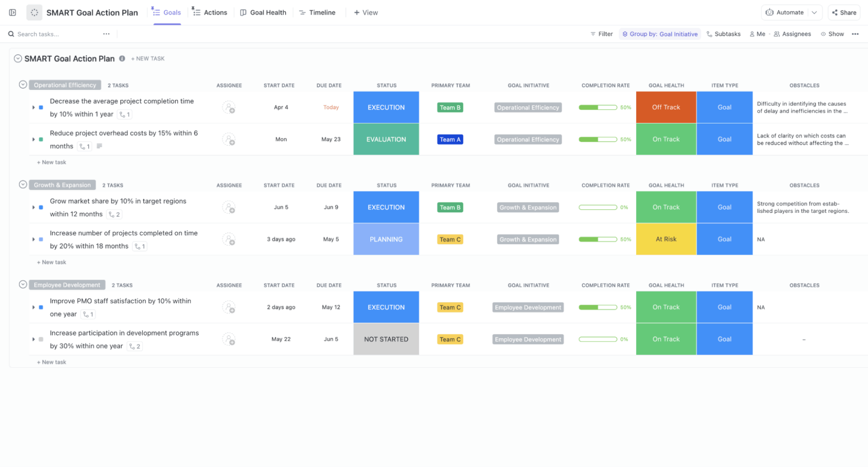This screenshot has width=868, height=467.
Task: Open the Assignees filter
Action: (792, 34)
